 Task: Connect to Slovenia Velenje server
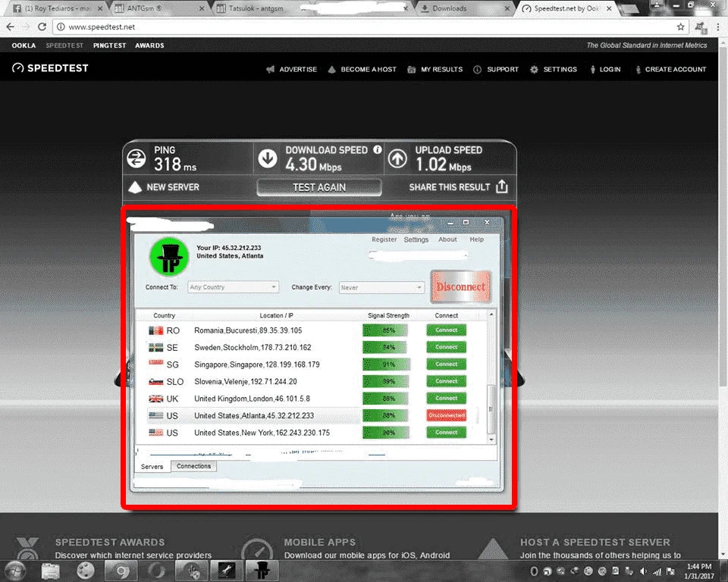pyautogui.click(x=446, y=381)
